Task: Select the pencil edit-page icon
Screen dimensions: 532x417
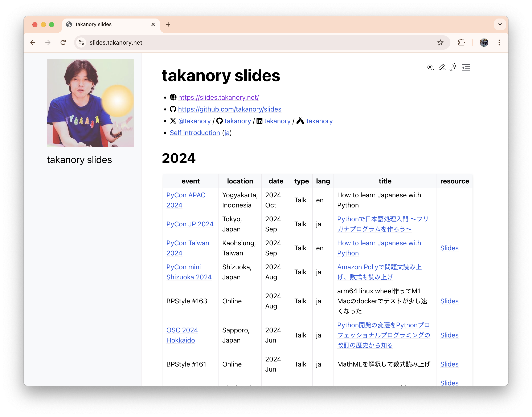Action: (442, 68)
